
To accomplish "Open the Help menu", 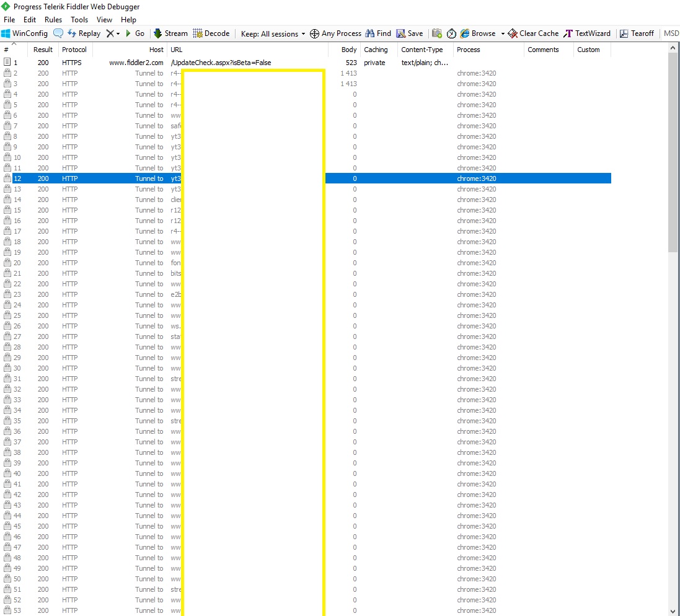I will pyautogui.click(x=128, y=19).
